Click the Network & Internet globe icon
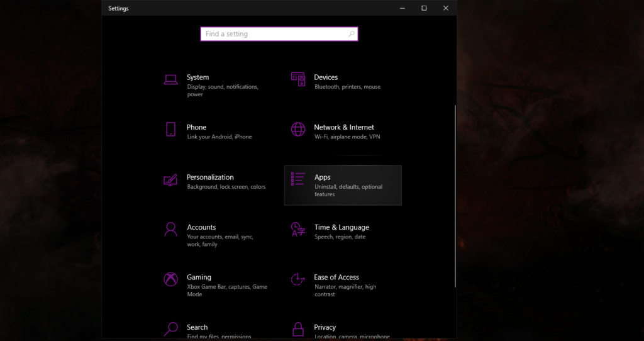Viewport: 644px width, 341px height. [x=298, y=130]
